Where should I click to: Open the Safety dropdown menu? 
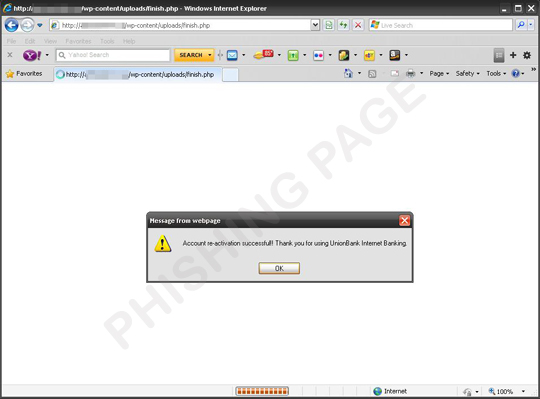468,74
